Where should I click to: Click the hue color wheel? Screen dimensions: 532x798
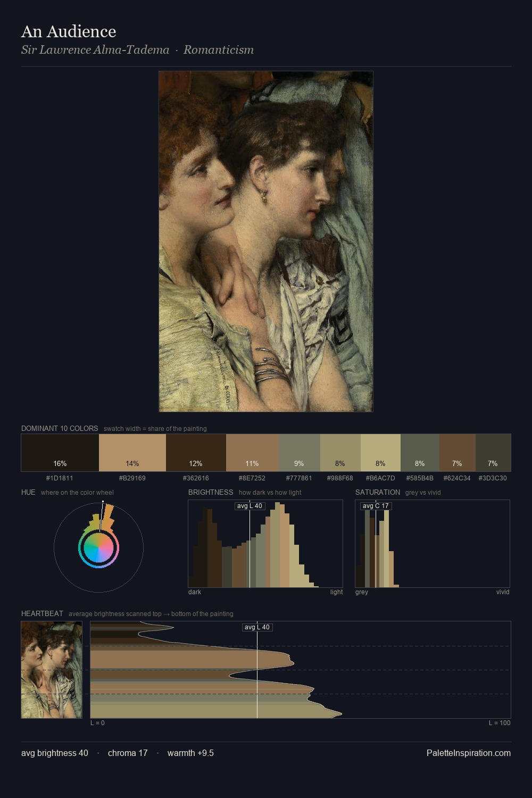(x=98, y=547)
